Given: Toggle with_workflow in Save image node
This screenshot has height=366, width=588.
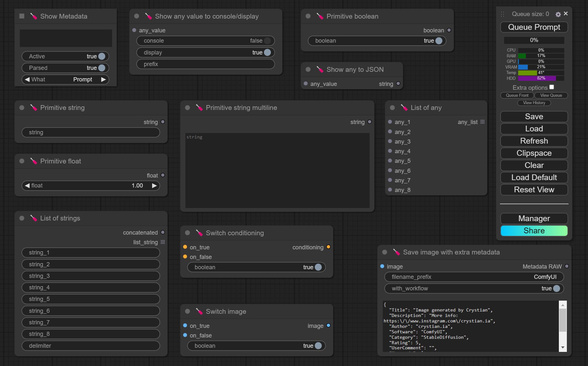Looking at the screenshot, I should point(474,288).
